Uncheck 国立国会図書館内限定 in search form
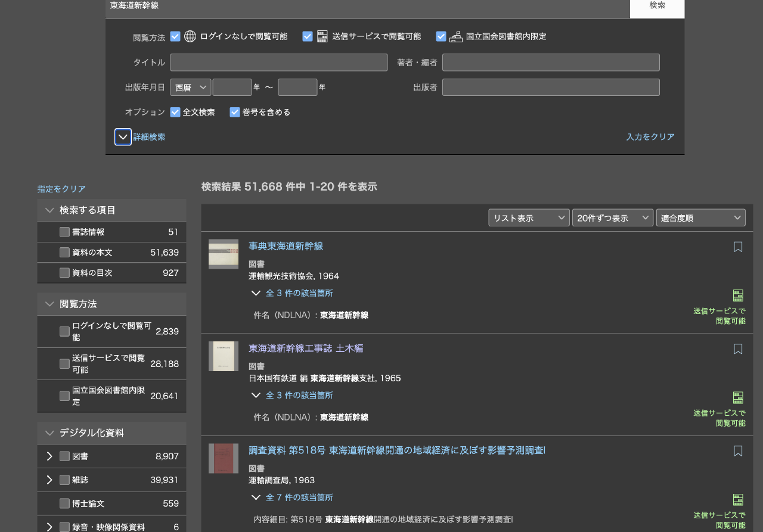The image size is (763, 532). (x=441, y=36)
